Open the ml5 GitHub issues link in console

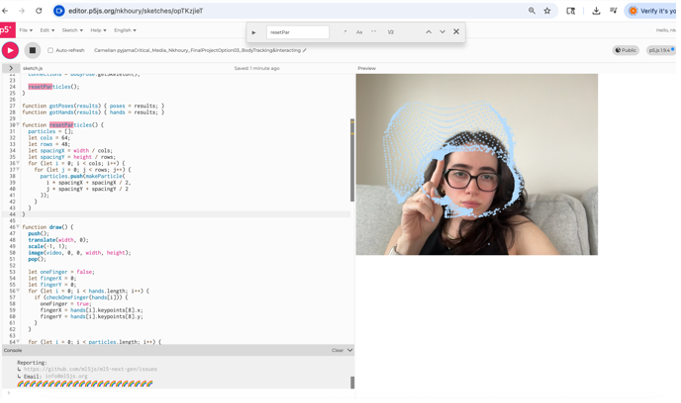tap(90, 369)
